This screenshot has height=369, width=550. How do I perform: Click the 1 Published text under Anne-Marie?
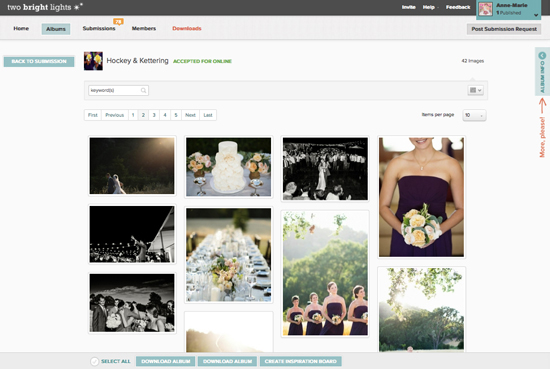tap(509, 13)
